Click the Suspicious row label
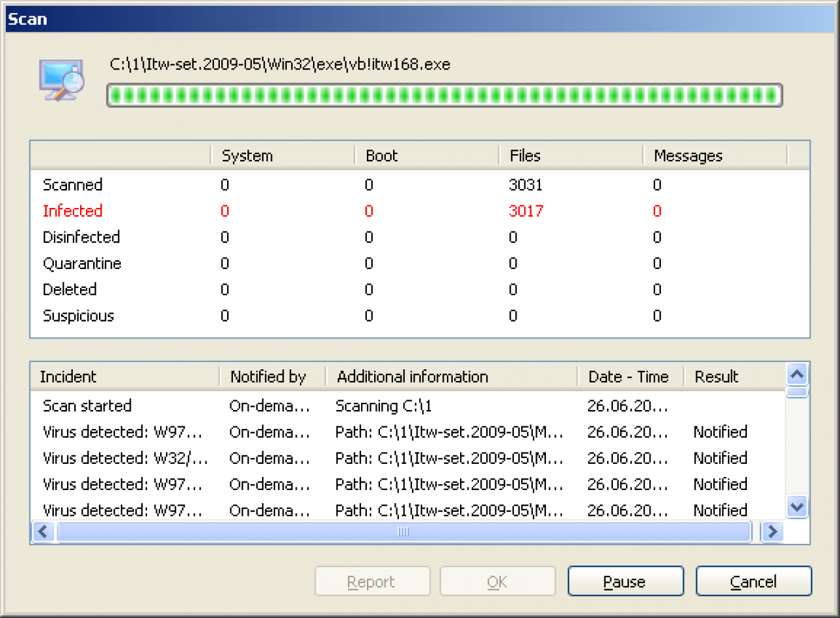The height and width of the screenshot is (618, 840). [x=78, y=316]
